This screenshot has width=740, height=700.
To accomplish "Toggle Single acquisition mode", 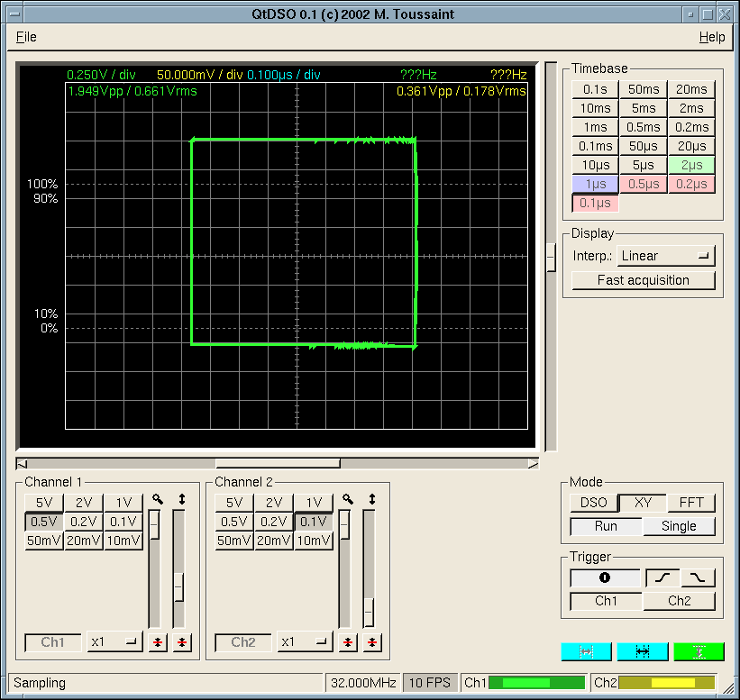I will pos(679,526).
